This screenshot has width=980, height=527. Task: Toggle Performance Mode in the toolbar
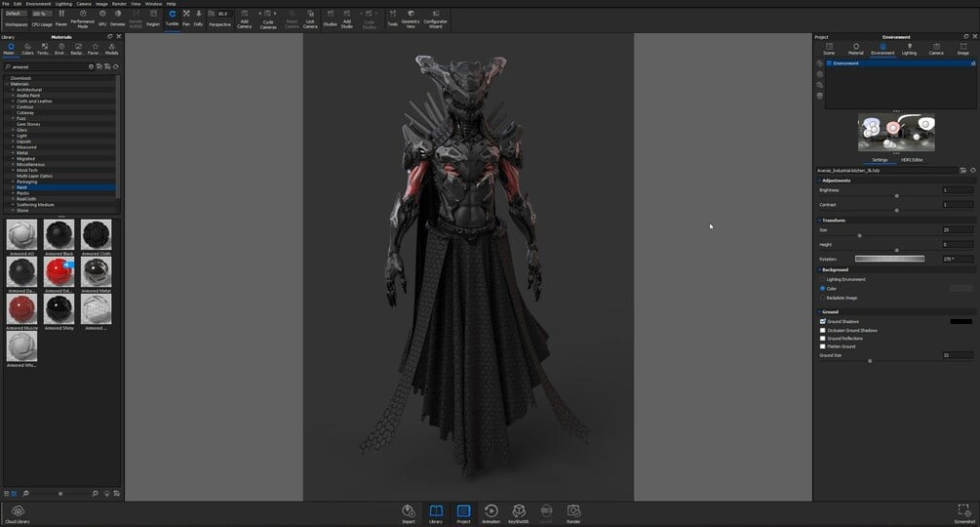tap(83, 19)
